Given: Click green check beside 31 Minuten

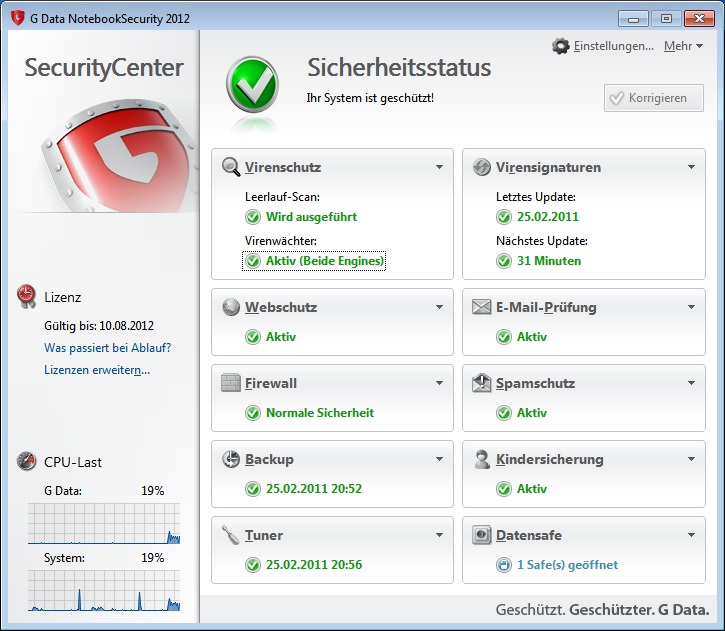Looking at the screenshot, I should point(504,261).
